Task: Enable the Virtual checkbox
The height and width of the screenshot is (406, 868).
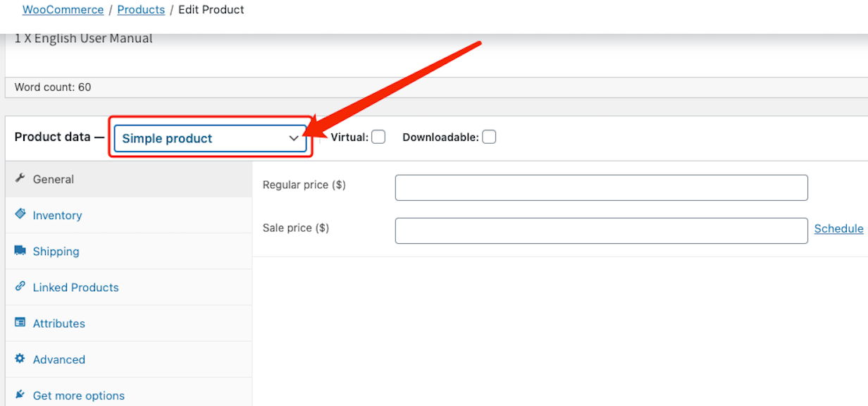Action: 378,137
